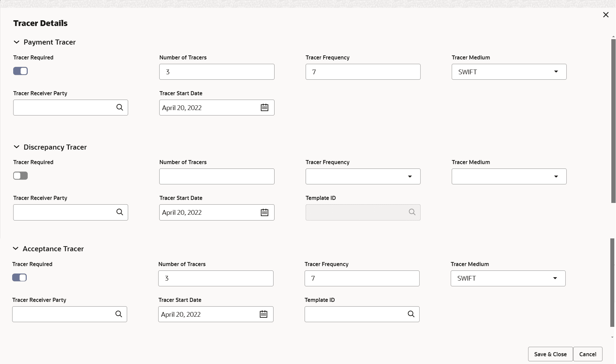Search Acceptance Tracer Template ID

coord(411,314)
